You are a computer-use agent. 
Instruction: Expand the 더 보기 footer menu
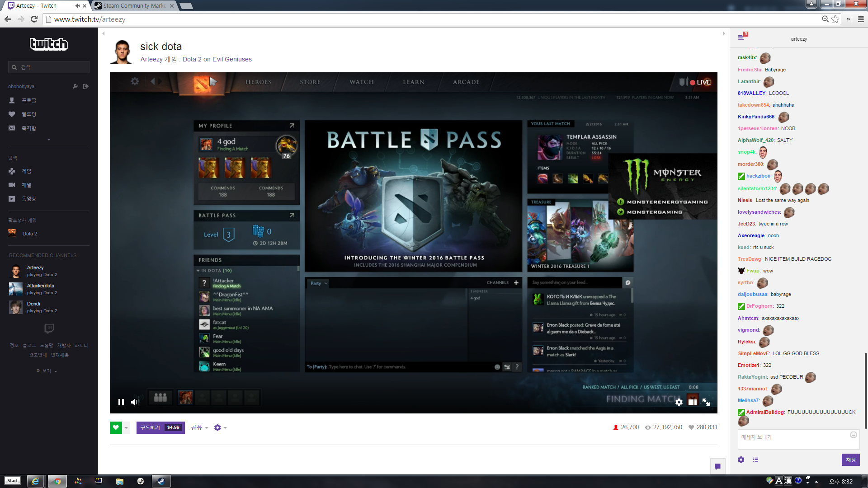pos(47,371)
